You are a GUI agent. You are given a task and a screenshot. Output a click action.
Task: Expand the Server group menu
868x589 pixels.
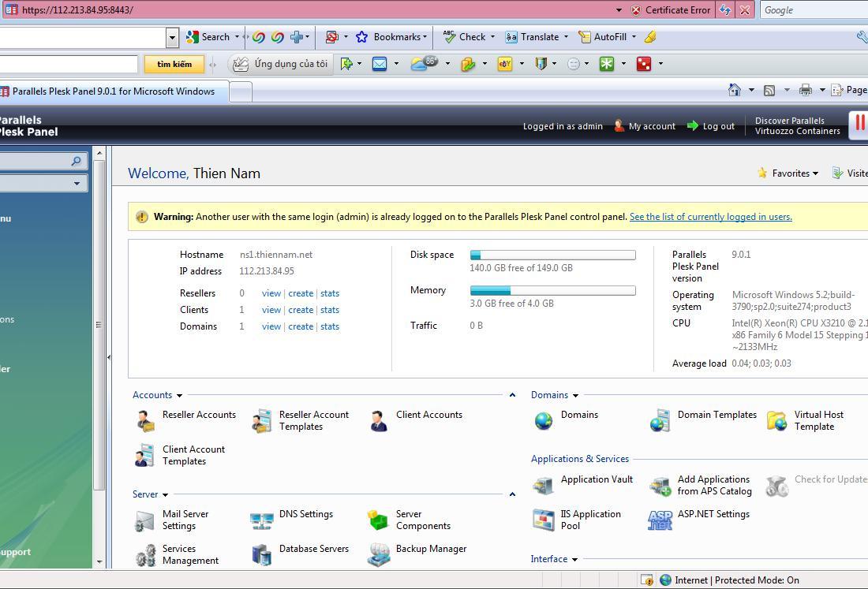(166, 495)
